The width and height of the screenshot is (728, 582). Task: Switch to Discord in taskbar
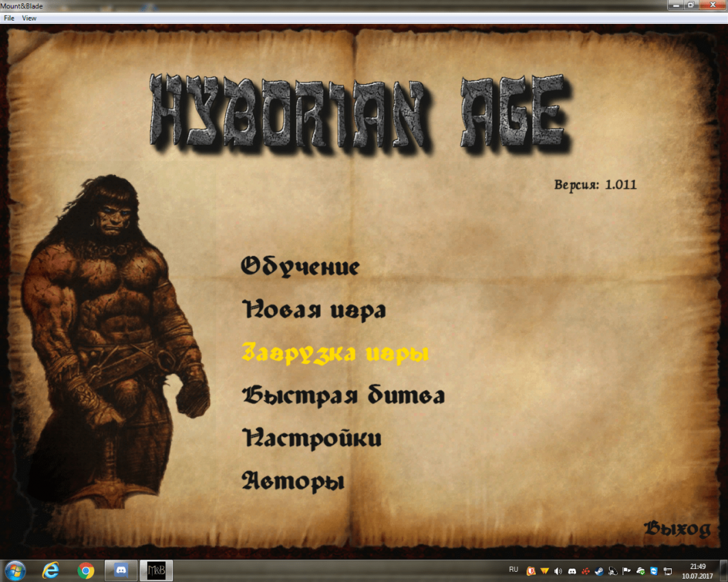pos(121,570)
